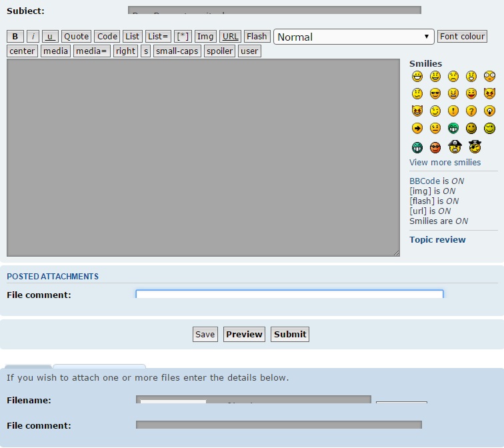Insert the center BBCode tag

[22, 51]
